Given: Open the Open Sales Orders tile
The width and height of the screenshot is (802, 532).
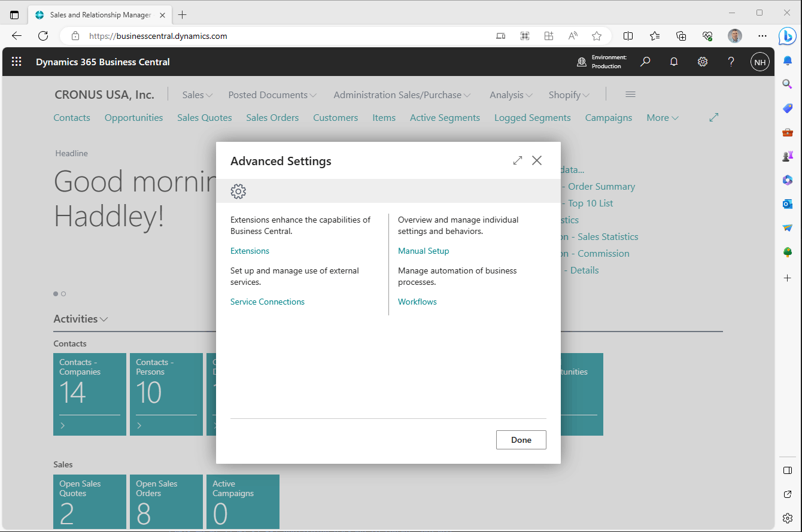Looking at the screenshot, I should tap(166, 501).
